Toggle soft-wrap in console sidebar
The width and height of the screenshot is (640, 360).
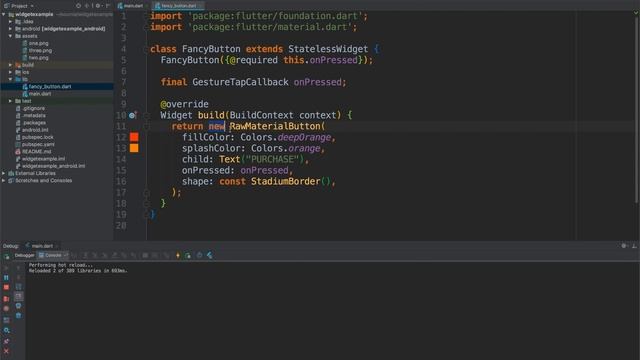18,287
